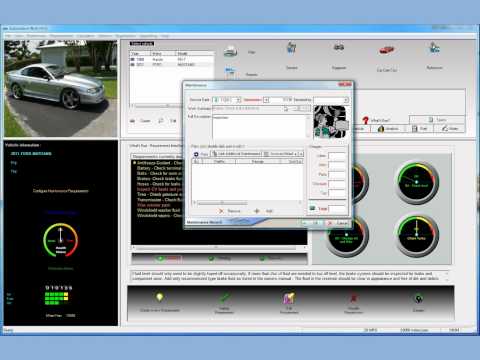Click the red question mark What's Due icon
This screenshot has height=360, width=480.
[x=366, y=120]
